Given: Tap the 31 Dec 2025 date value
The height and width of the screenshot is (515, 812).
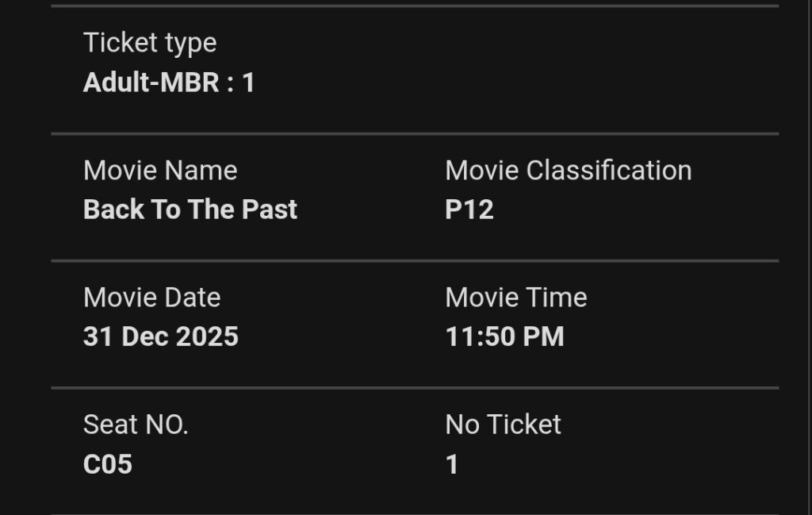Looking at the screenshot, I should click(161, 336).
